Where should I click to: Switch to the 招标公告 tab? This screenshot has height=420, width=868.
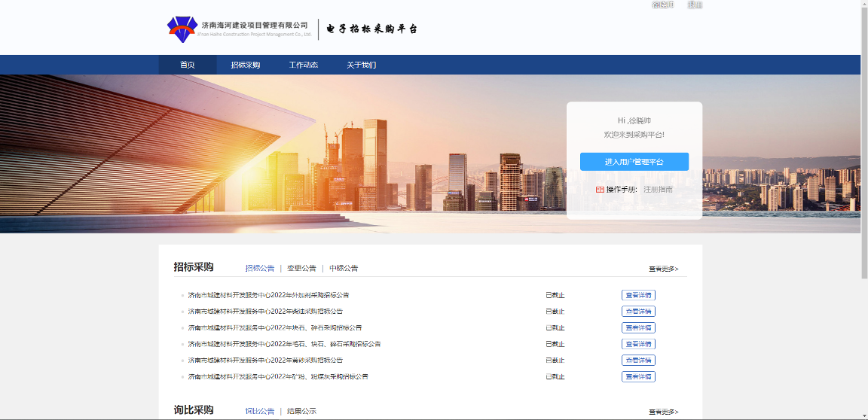[260, 268]
